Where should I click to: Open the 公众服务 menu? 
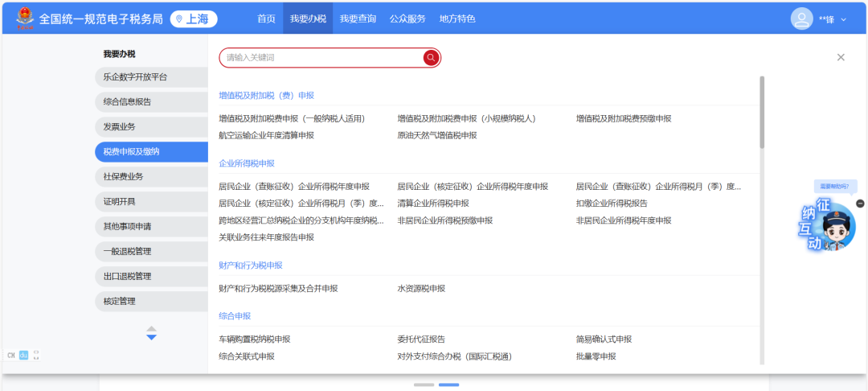(x=407, y=19)
